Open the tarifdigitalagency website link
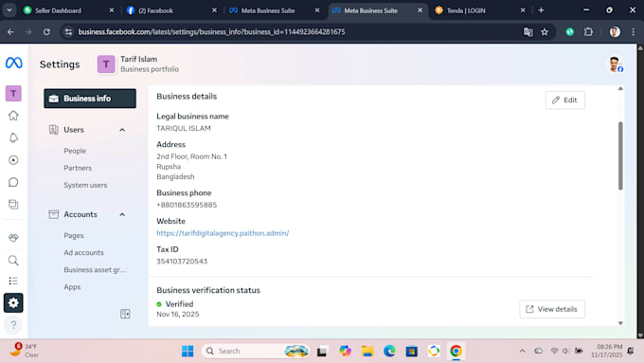The width and height of the screenshot is (644, 363). pyautogui.click(x=223, y=233)
